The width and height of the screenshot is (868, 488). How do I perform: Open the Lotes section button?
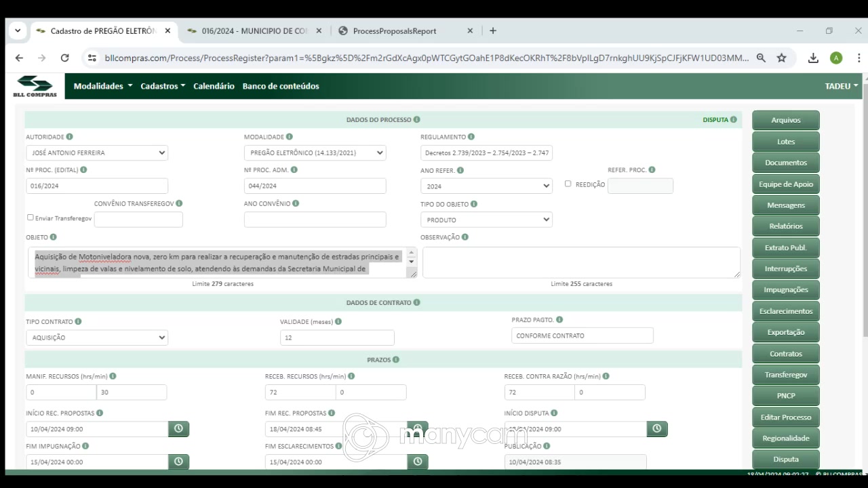pyautogui.click(x=785, y=142)
